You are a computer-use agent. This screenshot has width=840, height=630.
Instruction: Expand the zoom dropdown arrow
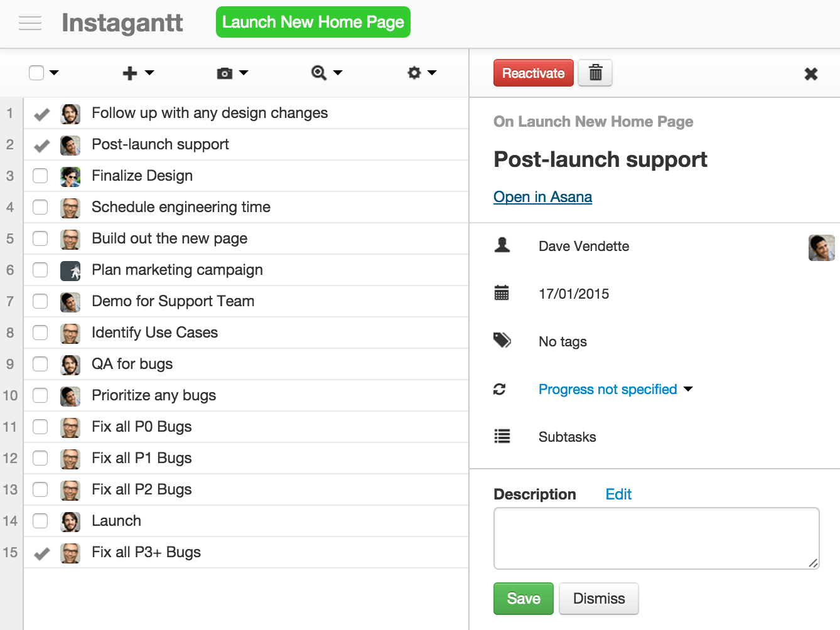338,73
